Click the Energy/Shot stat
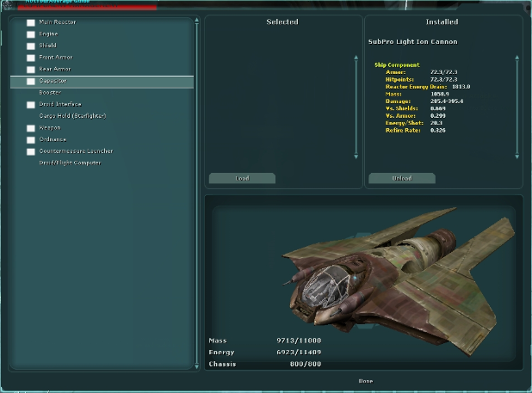 pos(414,123)
